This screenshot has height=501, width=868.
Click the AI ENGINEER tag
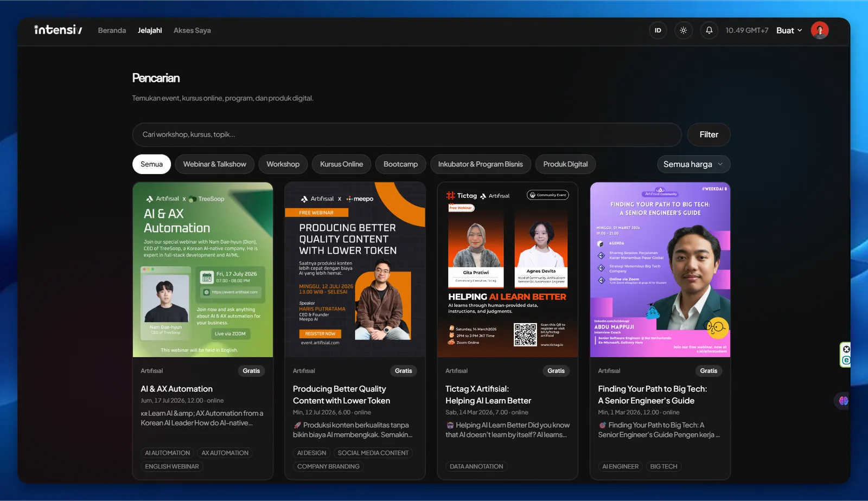pos(620,466)
